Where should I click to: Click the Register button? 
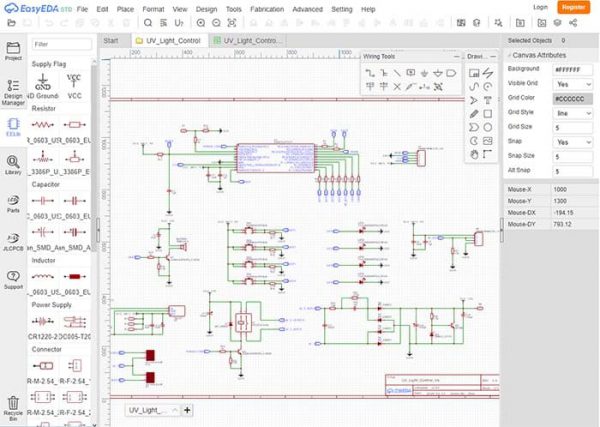pos(573,7)
